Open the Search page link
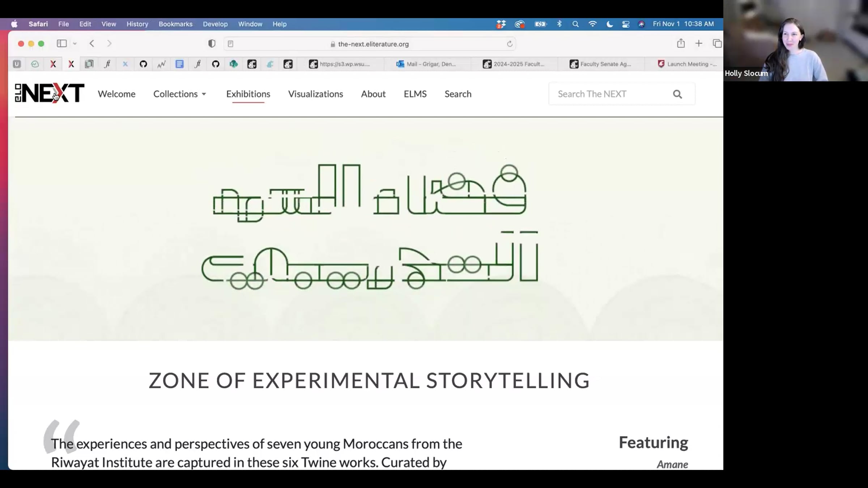The image size is (868, 488). pos(458,94)
